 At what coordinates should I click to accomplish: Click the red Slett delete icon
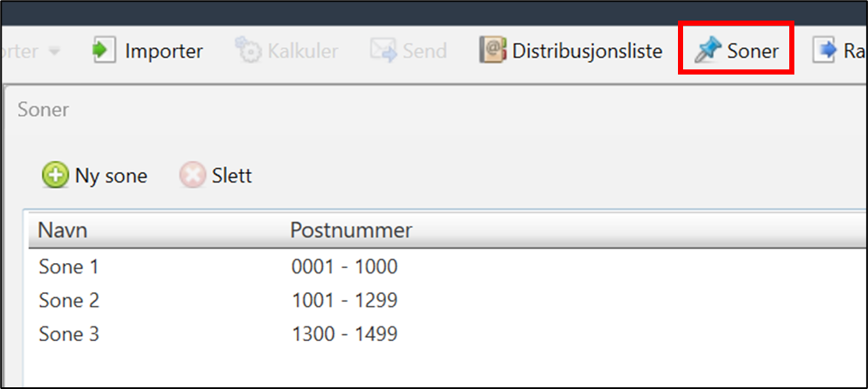[193, 176]
